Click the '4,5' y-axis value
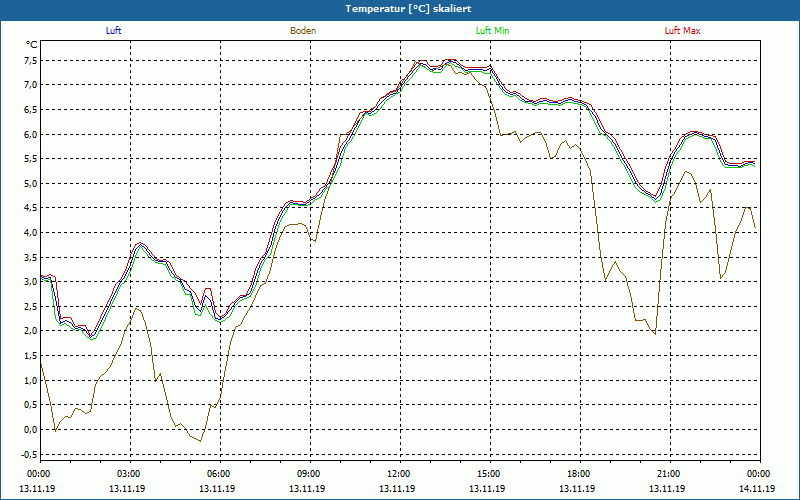Image resolution: width=800 pixels, height=500 pixels. [31, 208]
